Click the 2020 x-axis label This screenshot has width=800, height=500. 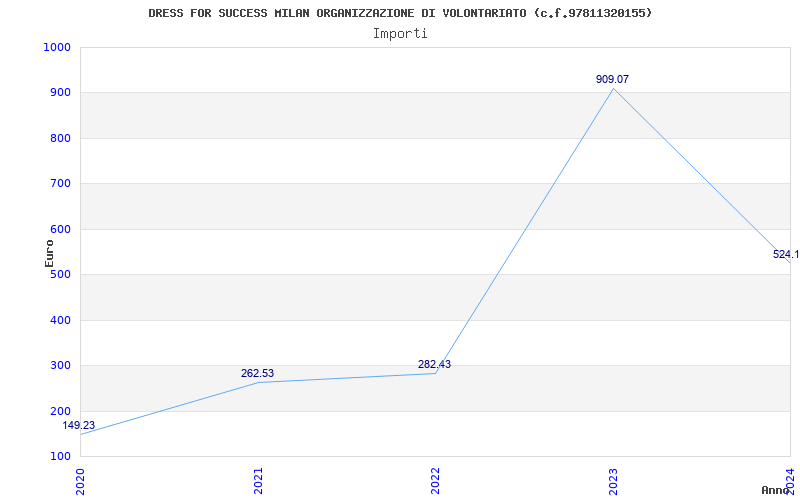[80, 481]
